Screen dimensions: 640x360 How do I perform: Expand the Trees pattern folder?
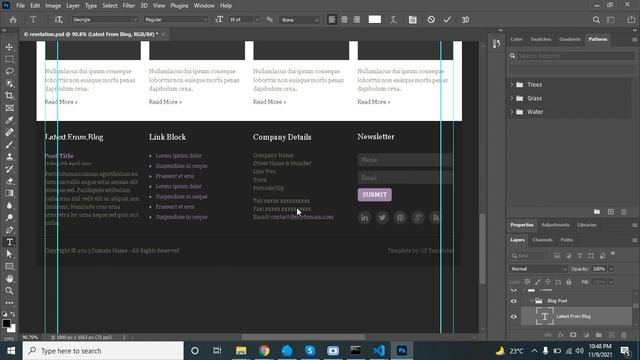click(512, 84)
